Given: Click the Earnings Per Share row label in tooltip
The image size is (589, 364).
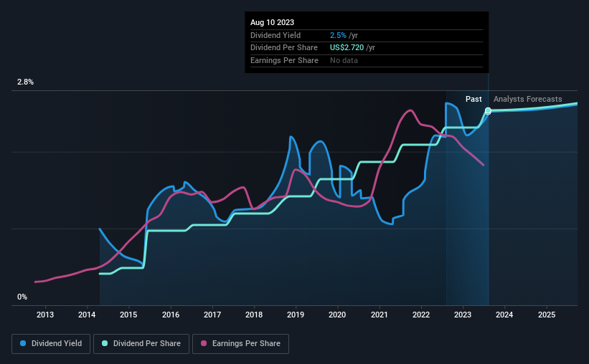Looking at the screenshot, I should click(284, 60).
